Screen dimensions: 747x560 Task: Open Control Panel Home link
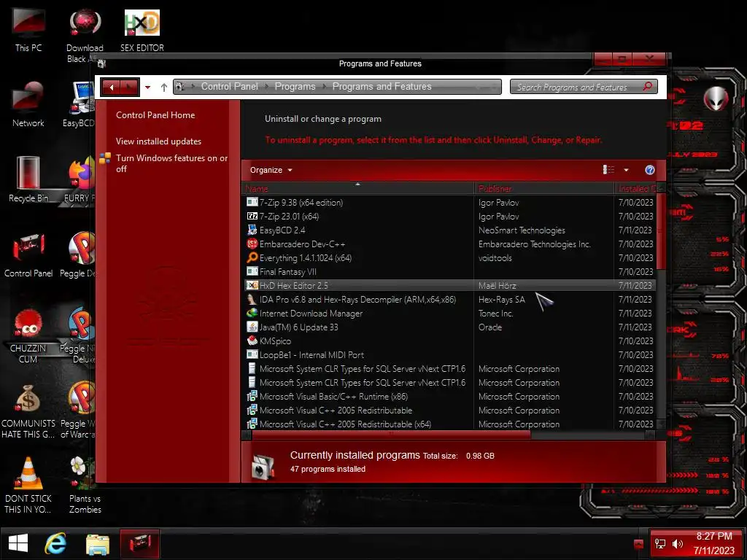[155, 114]
